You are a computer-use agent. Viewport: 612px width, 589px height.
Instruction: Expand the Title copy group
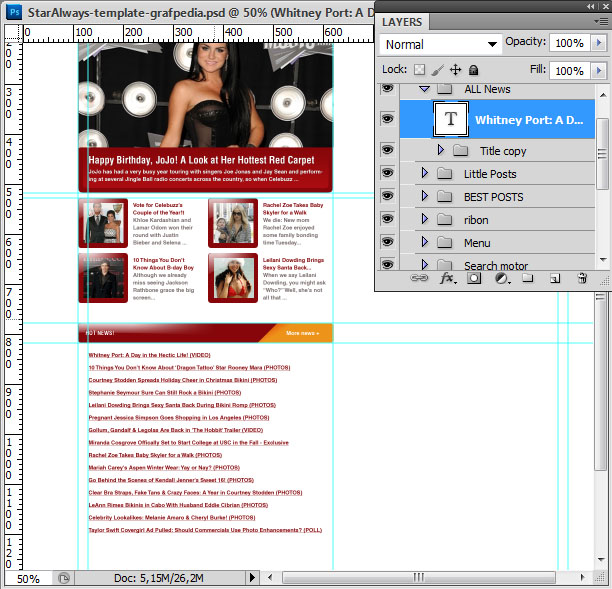pyautogui.click(x=441, y=150)
